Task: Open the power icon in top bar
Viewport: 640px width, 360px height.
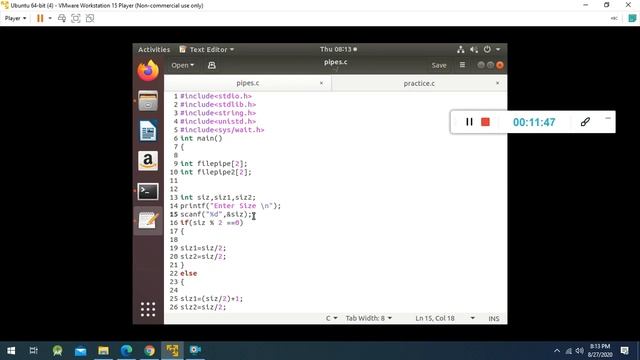Action: pos(487,49)
